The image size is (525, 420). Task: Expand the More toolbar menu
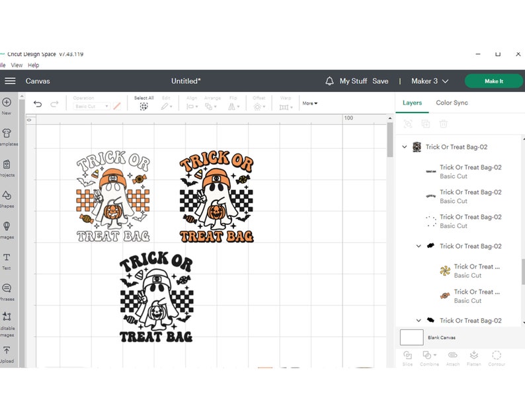pos(309,103)
